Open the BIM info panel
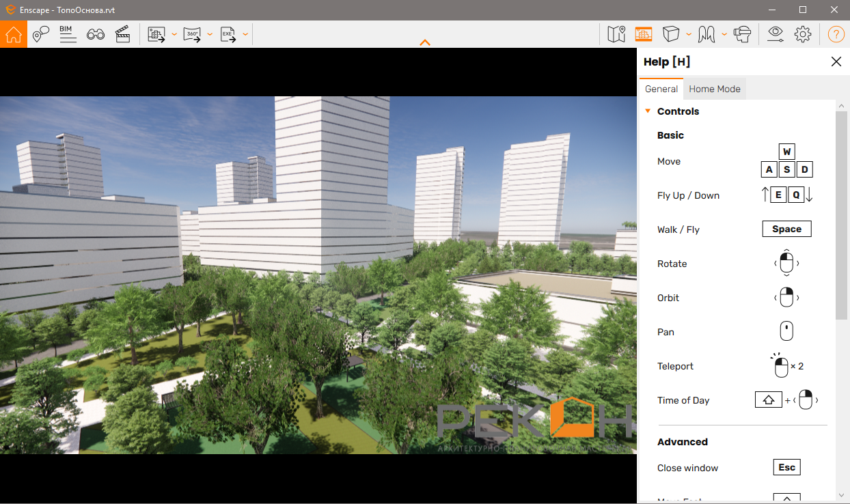The image size is (850, 504). [68, 34]
